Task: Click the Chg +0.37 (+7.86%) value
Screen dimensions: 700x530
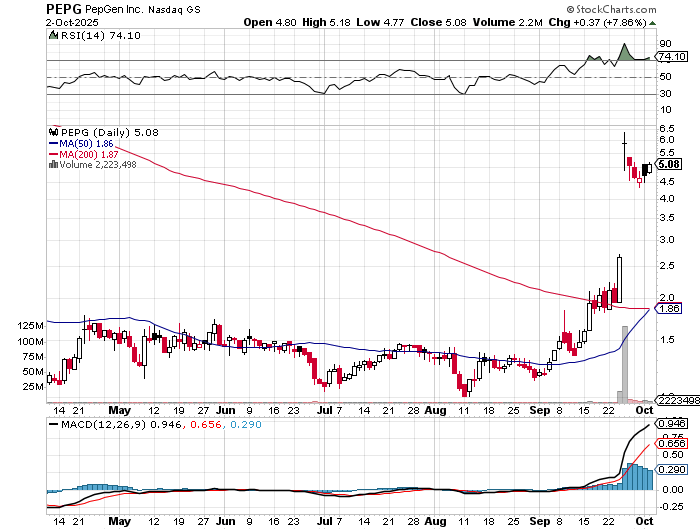Action: [597, 22]
